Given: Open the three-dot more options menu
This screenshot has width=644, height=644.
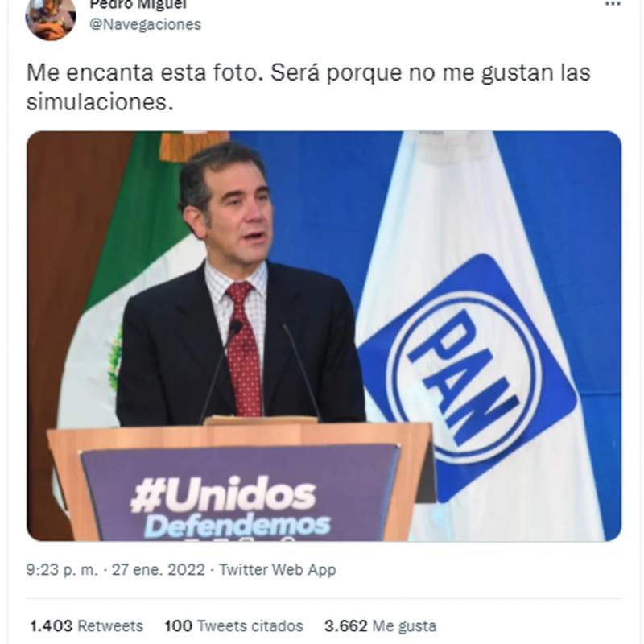Looking at the screenshot, I should pos(613,4).
